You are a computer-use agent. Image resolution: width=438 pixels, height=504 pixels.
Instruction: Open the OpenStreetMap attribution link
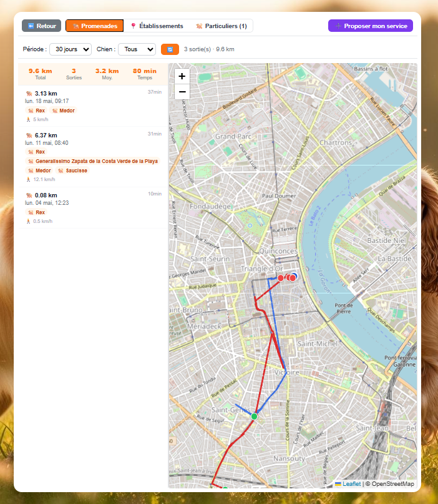(392, 484)
